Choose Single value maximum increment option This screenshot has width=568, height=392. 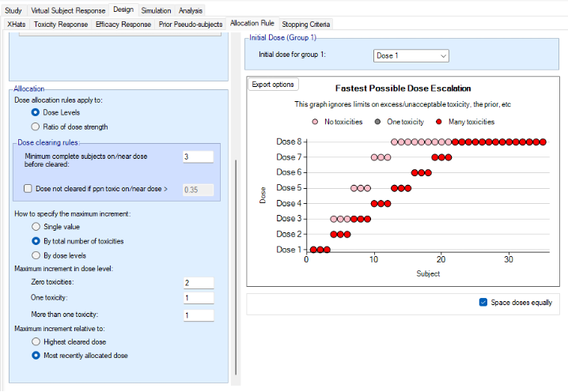[36, 227]
